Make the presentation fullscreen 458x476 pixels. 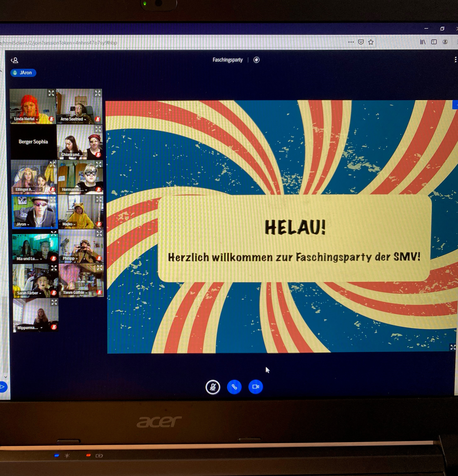tap(453, 347)
